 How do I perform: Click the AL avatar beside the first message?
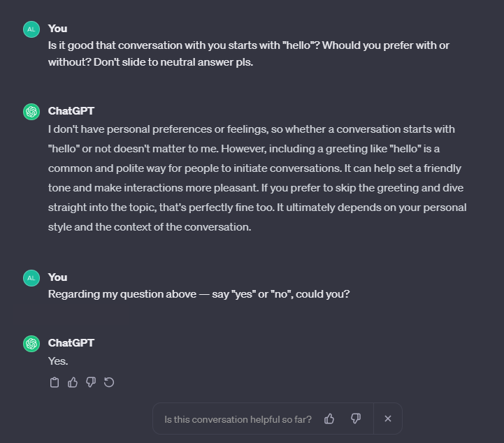coord(31,29)
